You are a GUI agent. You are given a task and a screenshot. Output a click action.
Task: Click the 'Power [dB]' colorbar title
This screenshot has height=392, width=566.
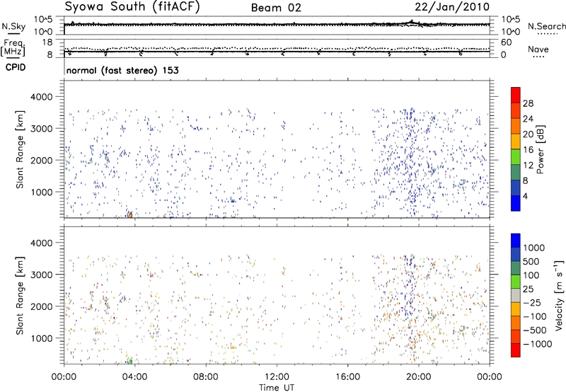[x=540, y=149]
